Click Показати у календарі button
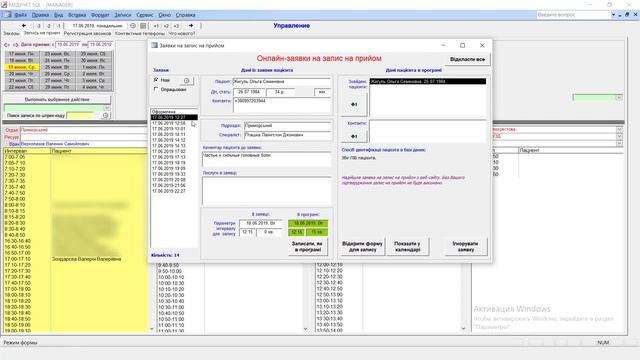 pos(407,247)
